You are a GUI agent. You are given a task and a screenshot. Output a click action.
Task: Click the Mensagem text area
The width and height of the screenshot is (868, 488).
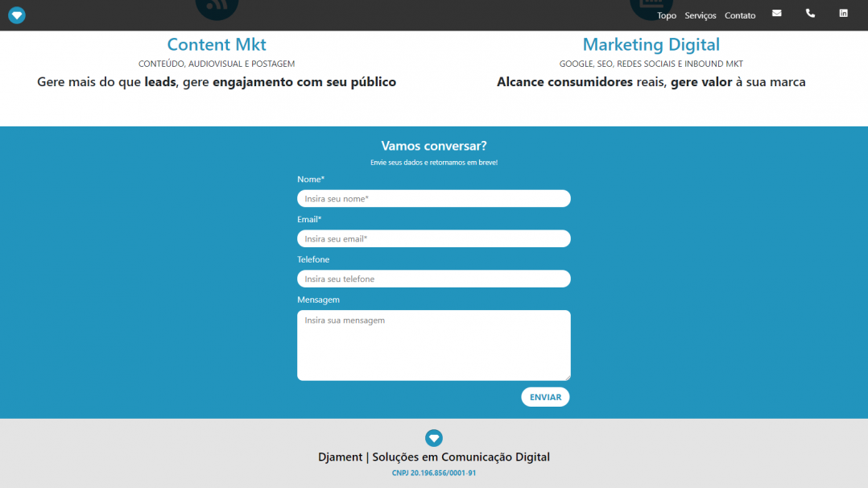[433, 345]
